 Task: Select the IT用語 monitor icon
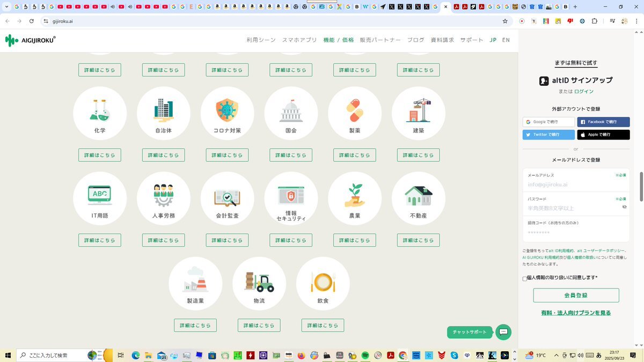(100, 195)
